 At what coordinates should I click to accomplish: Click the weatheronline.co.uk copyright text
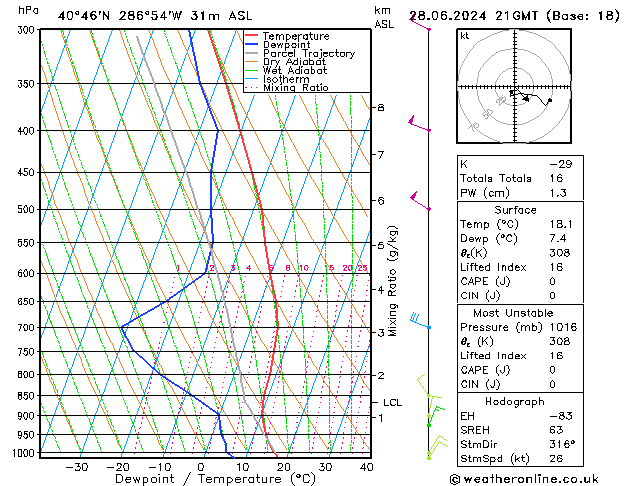click(x=524, y=479)
